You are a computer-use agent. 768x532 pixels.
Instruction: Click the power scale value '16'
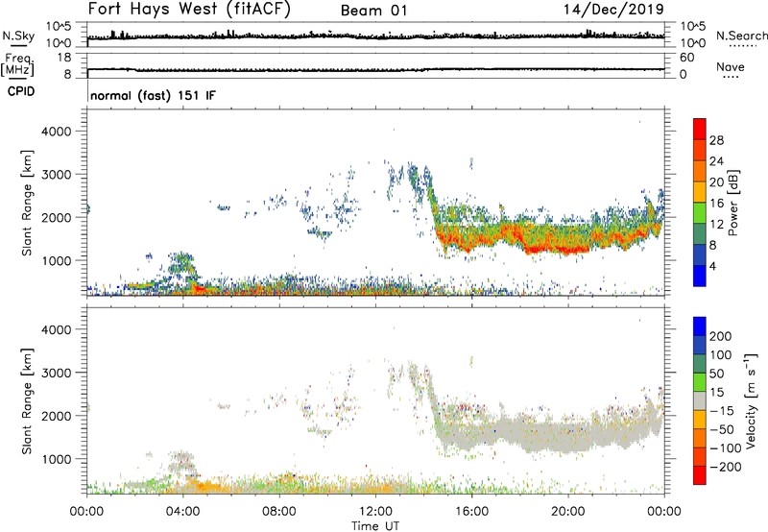716,204
